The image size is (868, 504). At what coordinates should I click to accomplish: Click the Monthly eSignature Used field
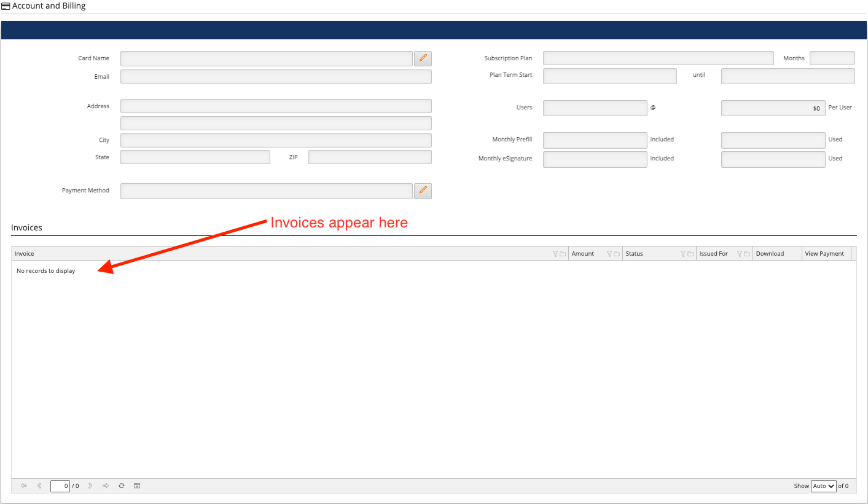(773, 159)
